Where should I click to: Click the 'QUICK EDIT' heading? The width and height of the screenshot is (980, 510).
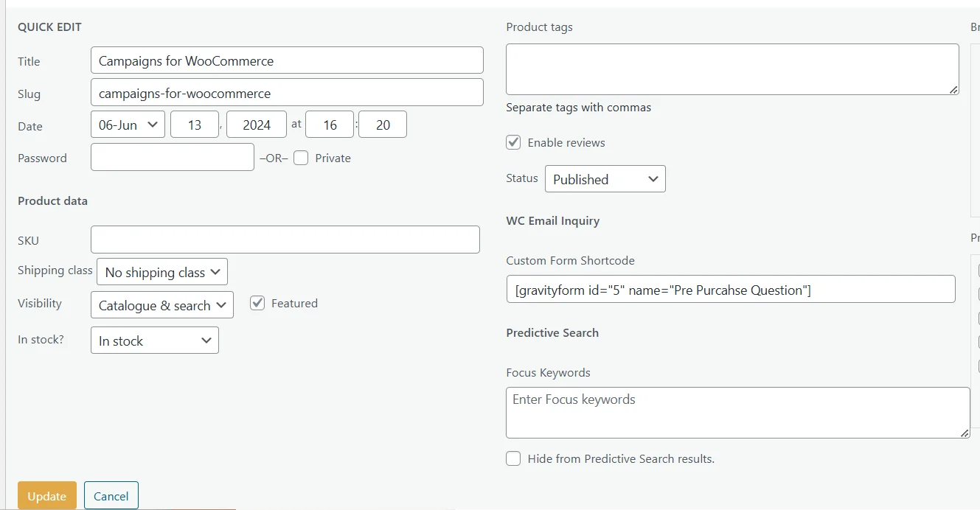50,27
